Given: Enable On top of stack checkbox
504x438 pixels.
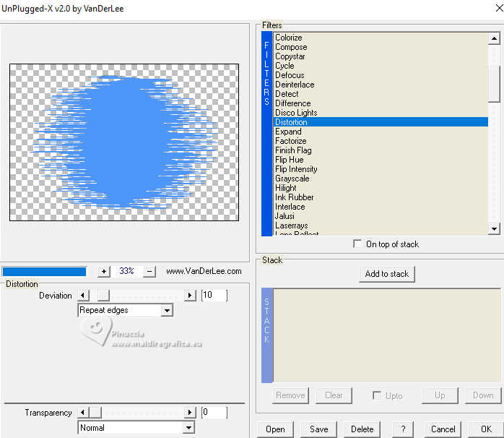Looking at the screenshot, I should point(357,244).
